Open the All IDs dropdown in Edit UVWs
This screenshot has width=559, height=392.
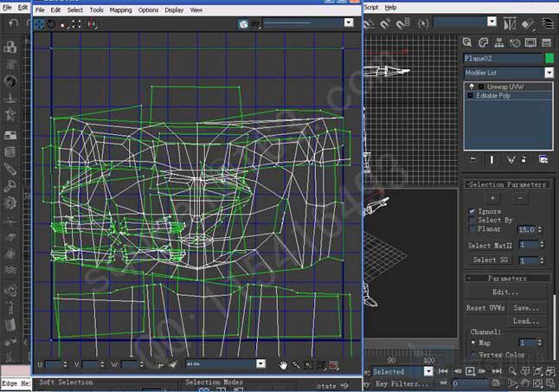tap(261, 363)
